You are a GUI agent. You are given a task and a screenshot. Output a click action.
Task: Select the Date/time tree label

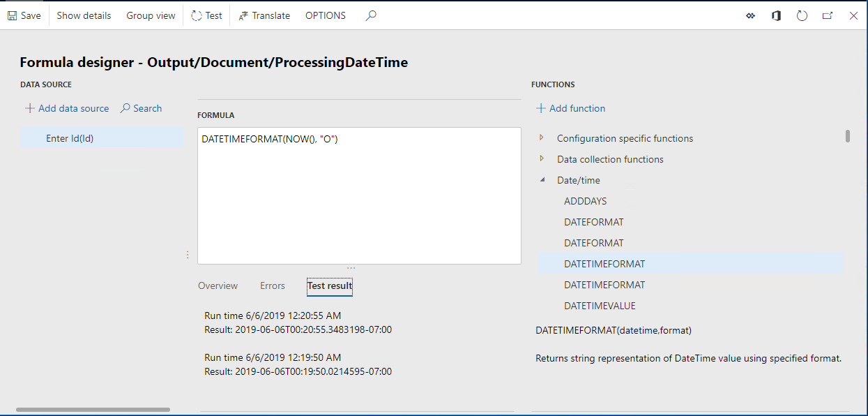578,180
